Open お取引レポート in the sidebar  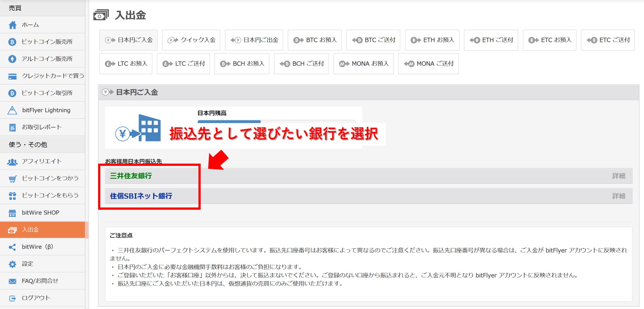[x=42, y=128]
